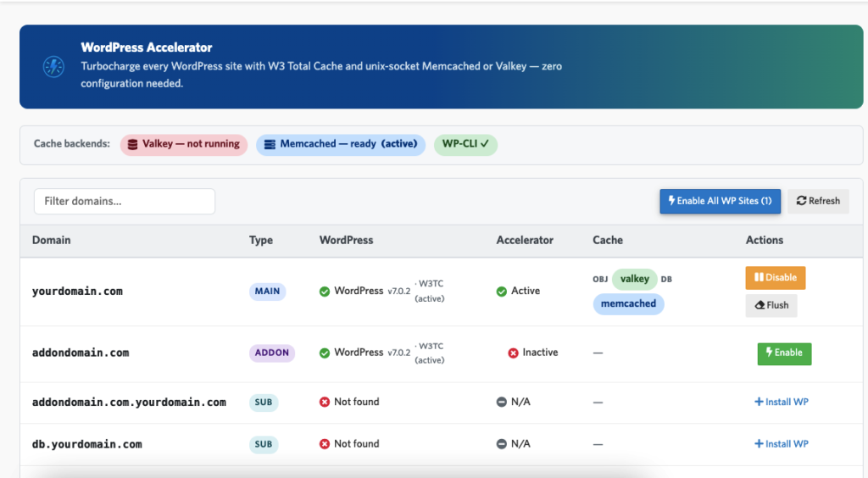Refresh the domain list
Image resolution: width=868 pixels, height=478 pixels.
click(x=818, y=202)
